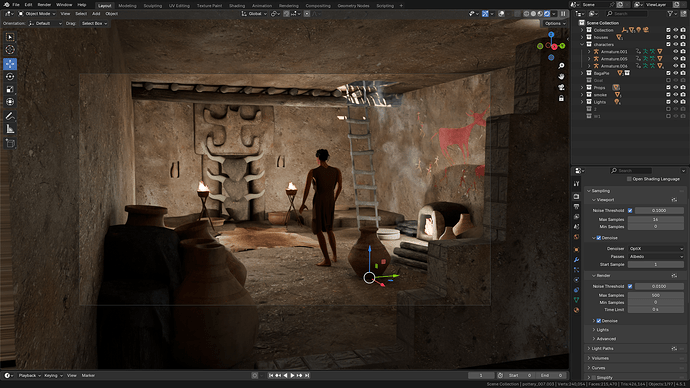Viewport: 690px width, 388px height.
Task: Click the Render Max Samples field
Action: [x=656, y=295]
